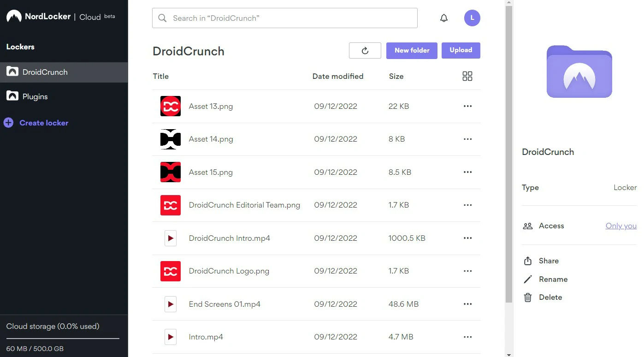Click the Asset 14.png thumbnail
The height and width of the screenshot is (357, 644).
pos(171,139)
